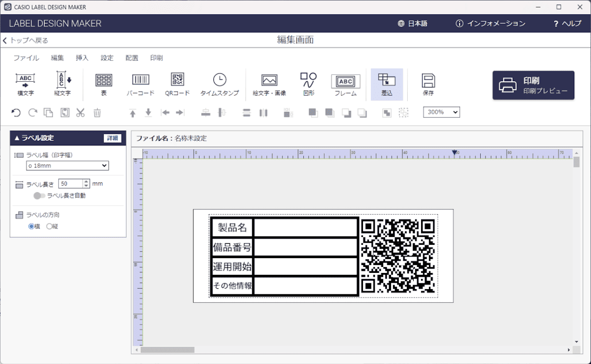Insert a QR code (QRコード)

click(x=177, y=84)
